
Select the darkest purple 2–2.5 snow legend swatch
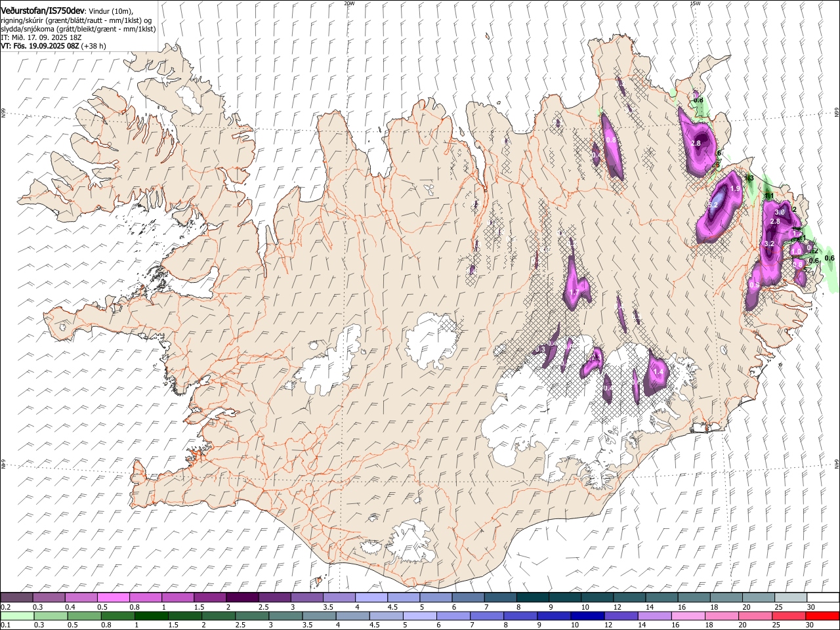click(242, 598)
